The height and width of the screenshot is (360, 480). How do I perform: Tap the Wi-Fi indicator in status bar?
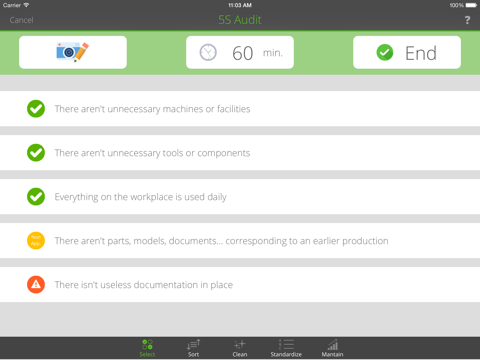point(26,5)
